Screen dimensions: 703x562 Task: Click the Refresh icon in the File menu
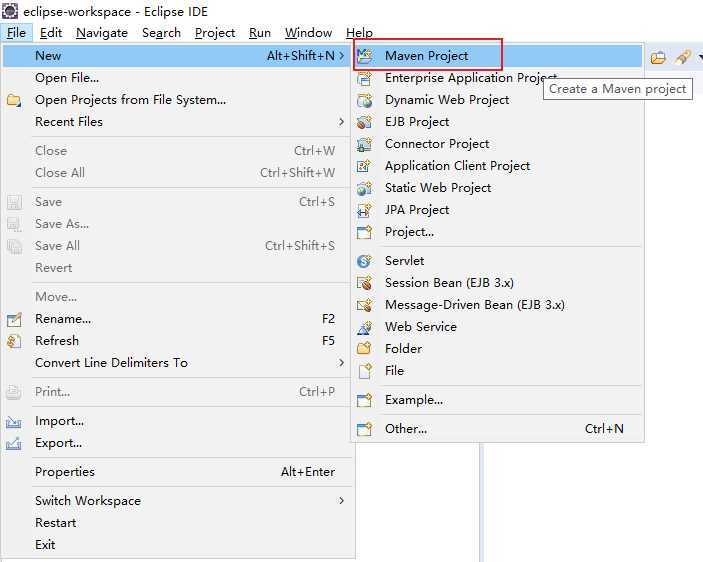pyautogui.click(x=14, y=341)
